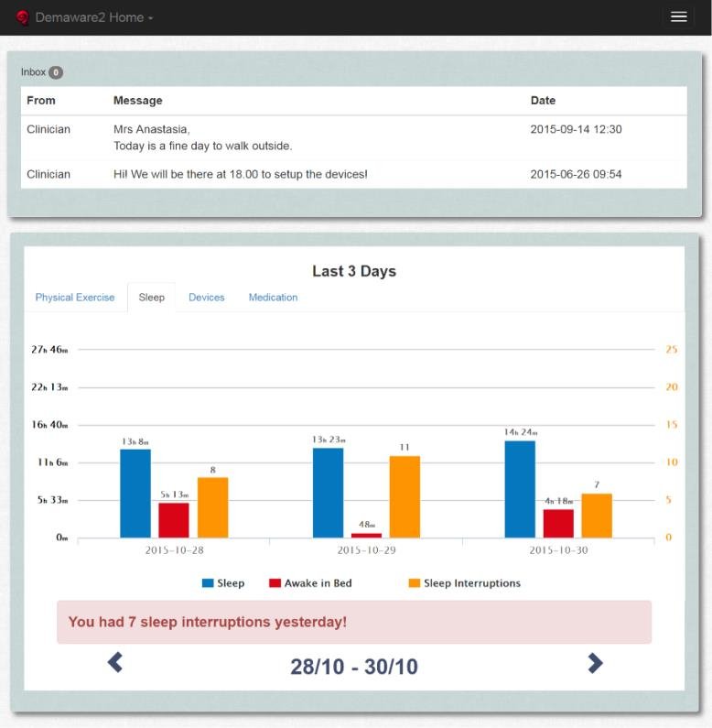Viewport: 712px width, 728px height.
Task: Toggle Awake in Bed legend item
Action: 318,583
